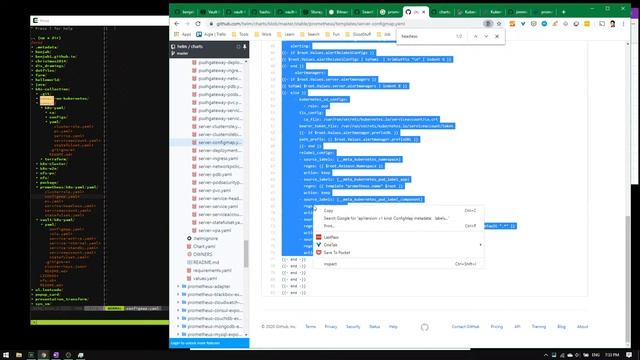Open the Tools bookmark folder
This screenshot has height=360, width=640.
pyautogui.click(x=240, y=34)
